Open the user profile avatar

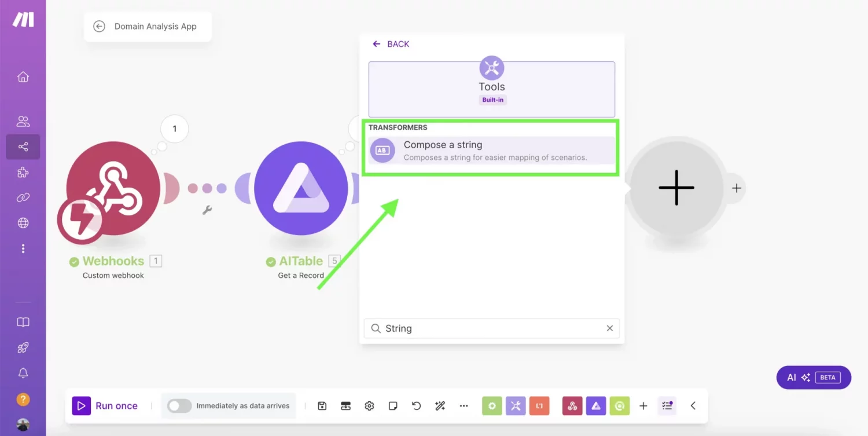pyautogui.click(x=23, y=424)
